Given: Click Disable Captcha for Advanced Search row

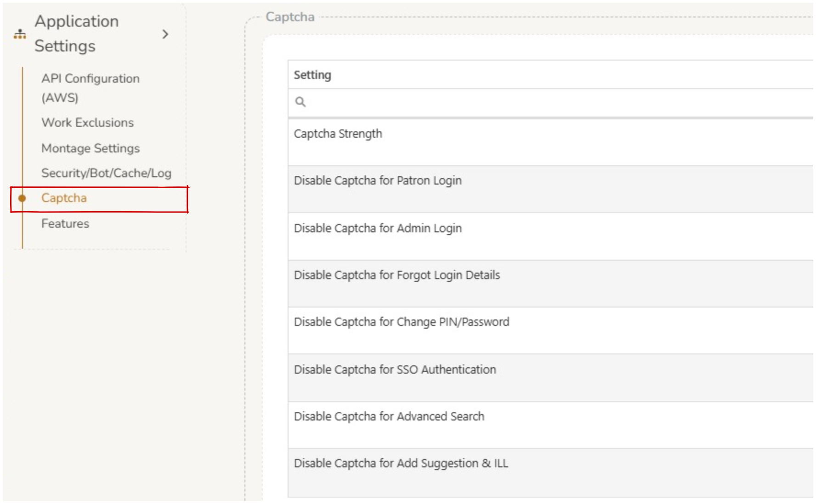Looking at the screenshot, I should (x=389, y=417).
